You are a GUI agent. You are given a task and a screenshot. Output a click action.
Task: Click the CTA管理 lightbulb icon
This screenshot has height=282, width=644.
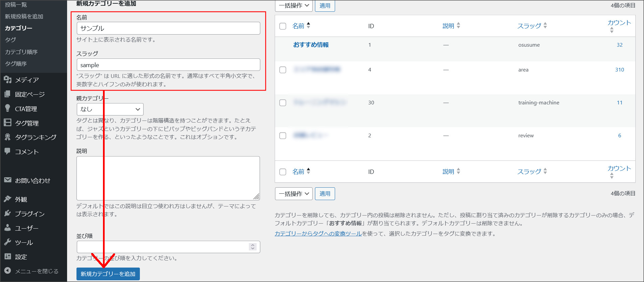point(7,108)
